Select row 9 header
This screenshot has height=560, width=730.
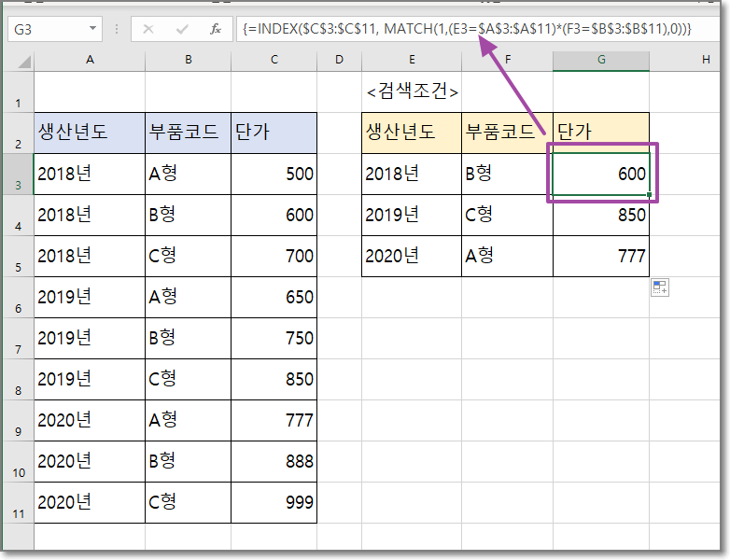[x=19, y=420]
